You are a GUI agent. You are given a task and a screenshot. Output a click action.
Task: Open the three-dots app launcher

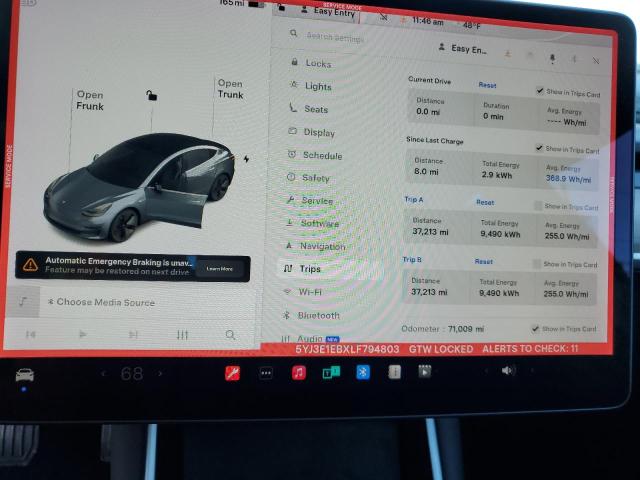pyautogui.click(x=266, y=373)
